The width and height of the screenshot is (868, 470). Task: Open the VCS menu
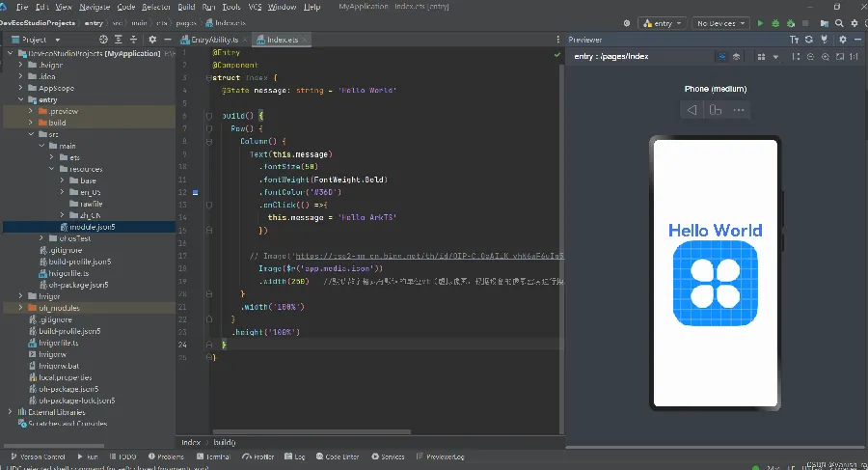255,7
